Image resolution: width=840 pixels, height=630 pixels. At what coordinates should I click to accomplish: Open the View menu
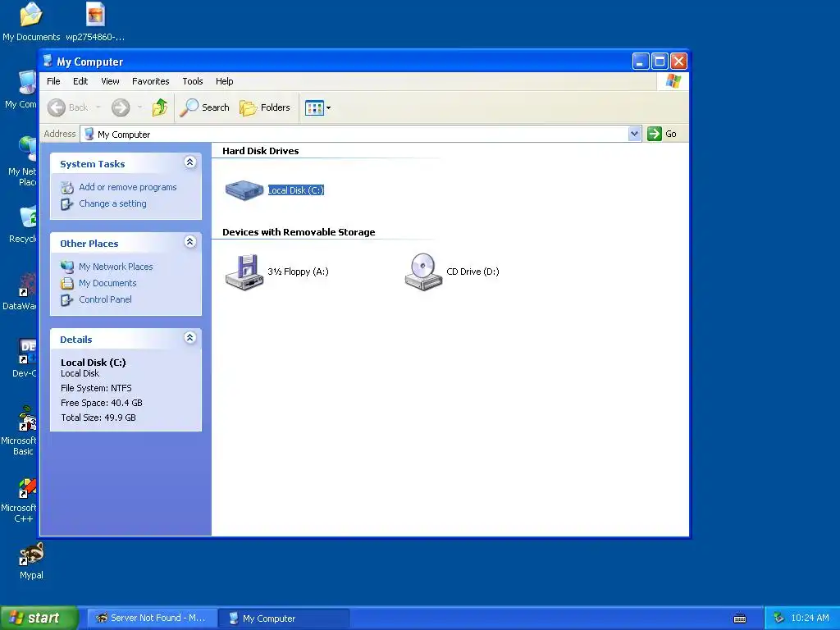click(111, 81)
